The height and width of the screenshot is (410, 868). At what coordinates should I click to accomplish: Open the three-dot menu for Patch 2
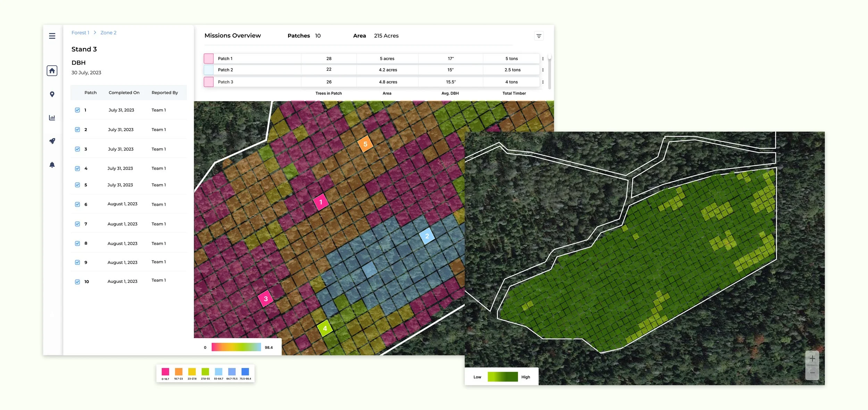pyautogui.click(x=543, y=70)
